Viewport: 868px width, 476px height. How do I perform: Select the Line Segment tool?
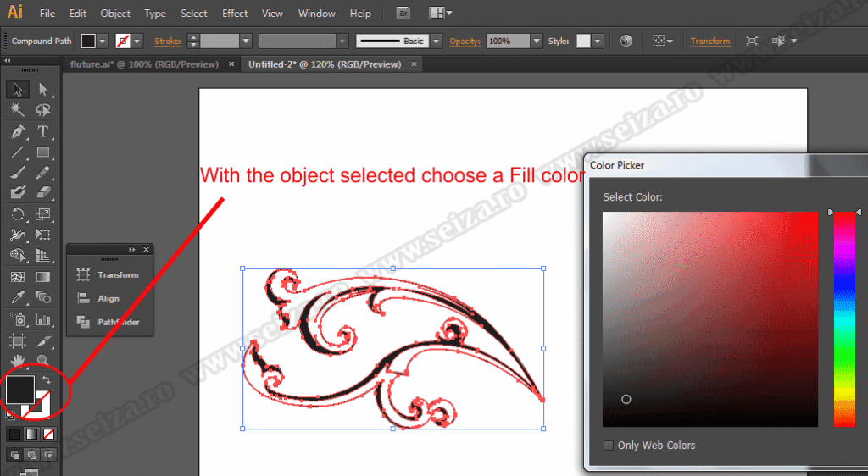click(x=18, y=152)
